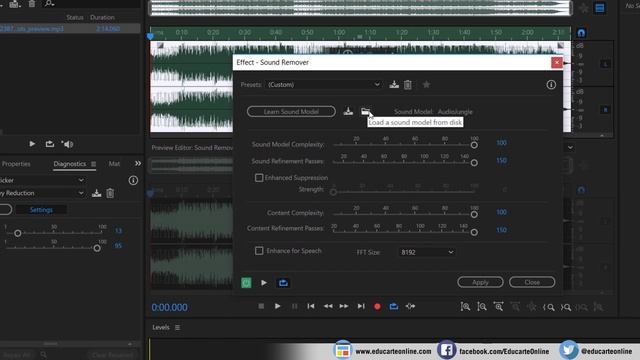Mark preset as favorite star
Viewport: 640px width, 360px height.
tap(426, 84)
